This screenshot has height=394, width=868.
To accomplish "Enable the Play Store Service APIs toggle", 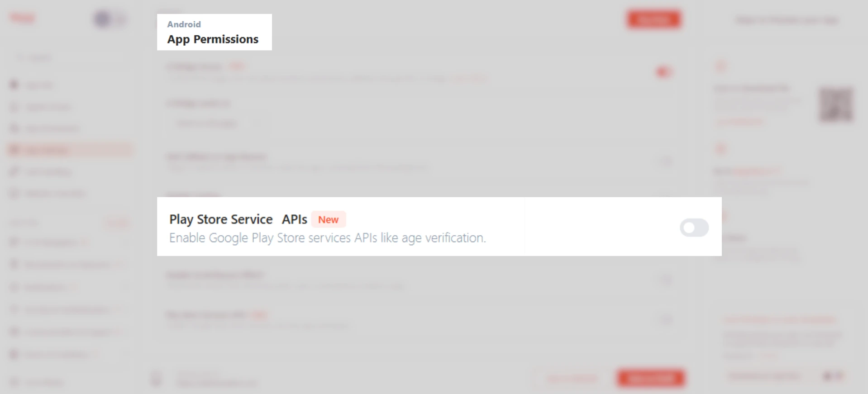I will pyautogui.click(x=694, y=228).
